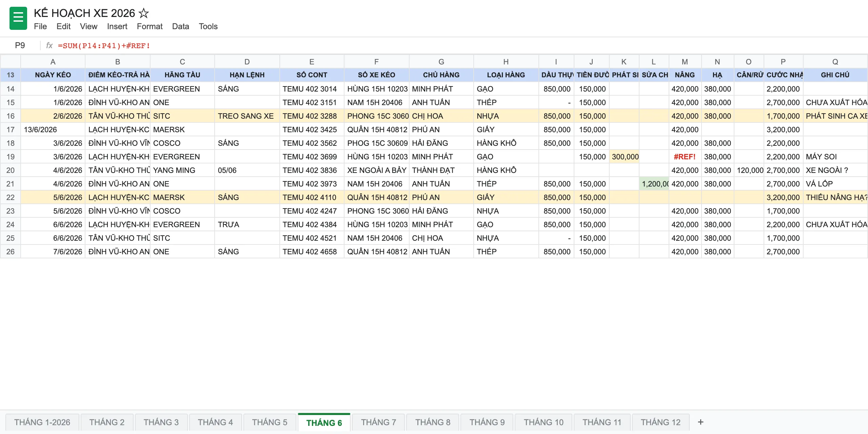Switch to the THÁNG 7 sheet tab

click(x=378, y=422)
